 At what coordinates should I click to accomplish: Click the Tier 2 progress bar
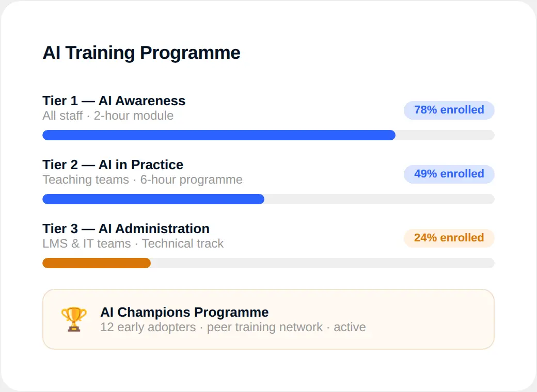tap(152, 199)
